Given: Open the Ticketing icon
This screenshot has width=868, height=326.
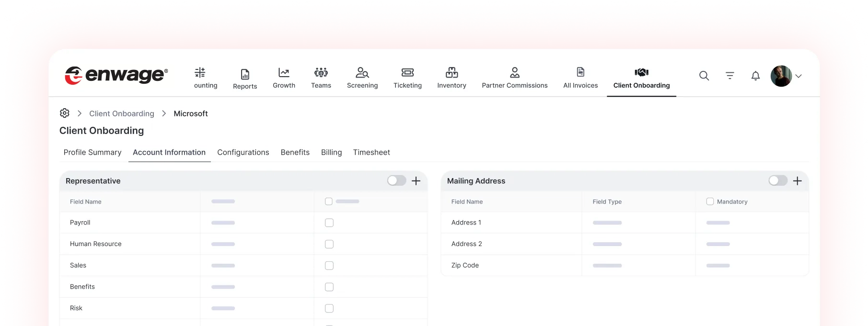Looking at the screenshot, I should click(407, 73).
